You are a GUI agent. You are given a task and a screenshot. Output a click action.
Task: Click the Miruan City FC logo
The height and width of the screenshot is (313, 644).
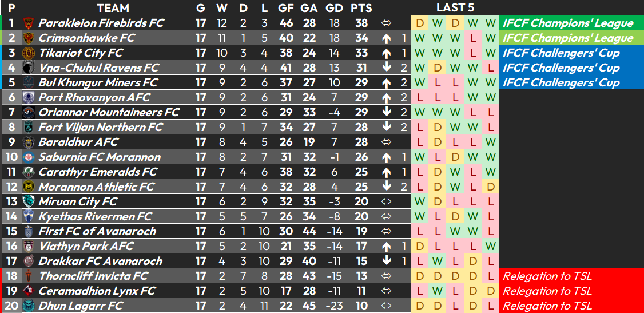29,201
